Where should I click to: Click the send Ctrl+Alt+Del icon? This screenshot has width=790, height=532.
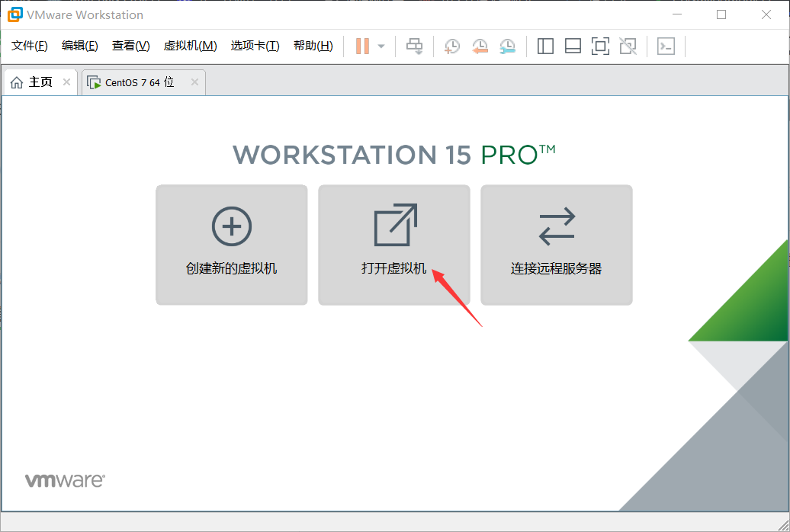(414, 46)
